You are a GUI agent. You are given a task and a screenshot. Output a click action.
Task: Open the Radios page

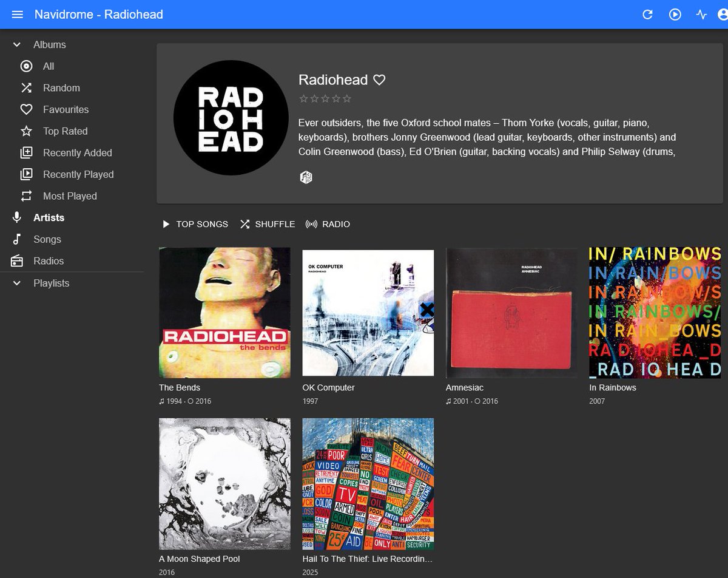click(x=49, y=260)
